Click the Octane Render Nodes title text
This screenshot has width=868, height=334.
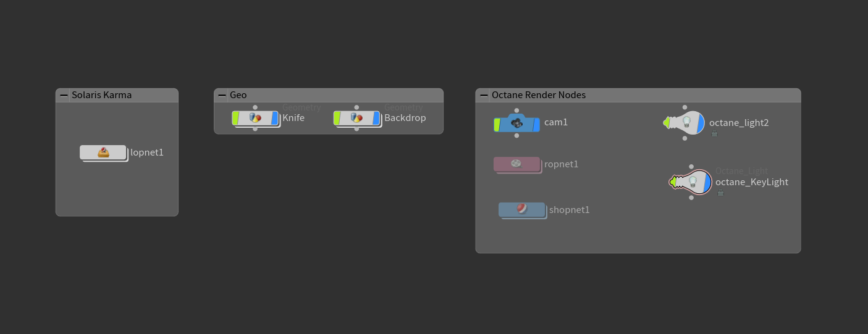click(x=538, y=95)
